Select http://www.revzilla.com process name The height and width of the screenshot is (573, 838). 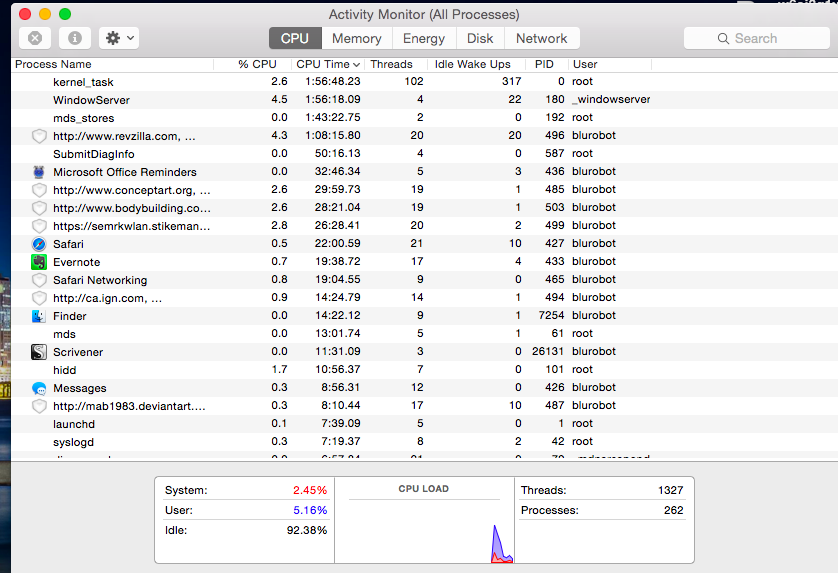(124, 136)
